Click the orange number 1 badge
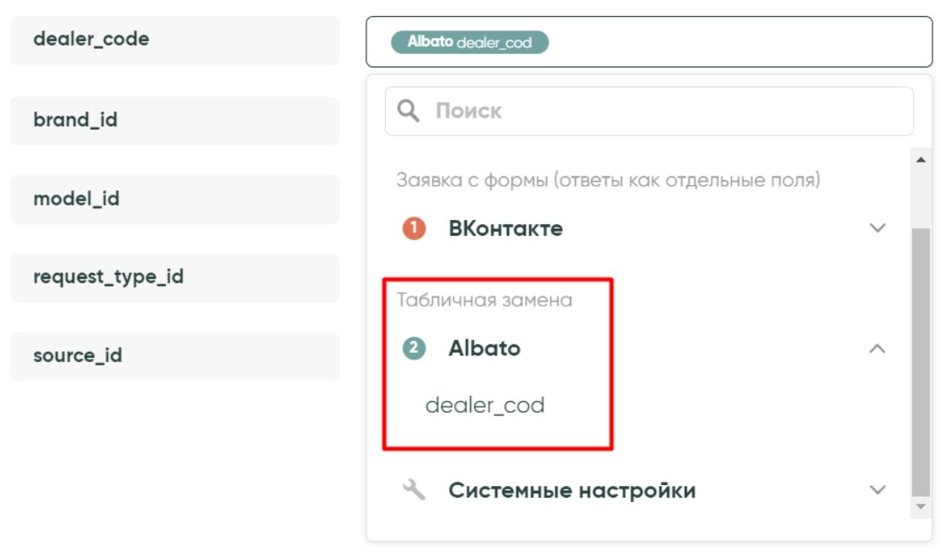Viewport: 951px width, 560px height. click(414, 228)
